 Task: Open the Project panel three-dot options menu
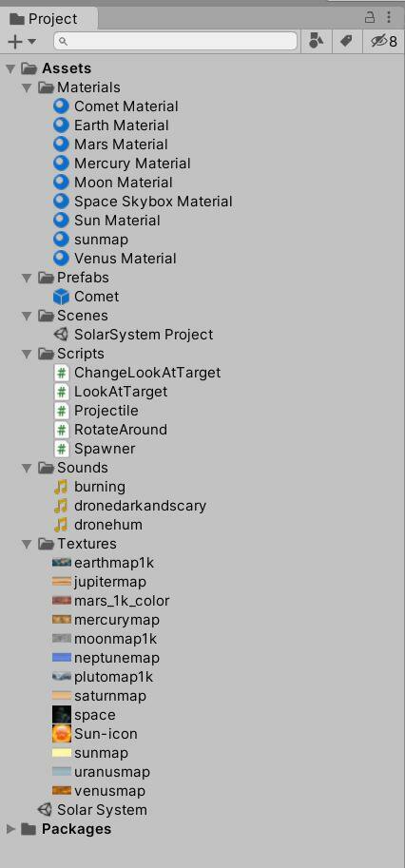tap(389, 17)
